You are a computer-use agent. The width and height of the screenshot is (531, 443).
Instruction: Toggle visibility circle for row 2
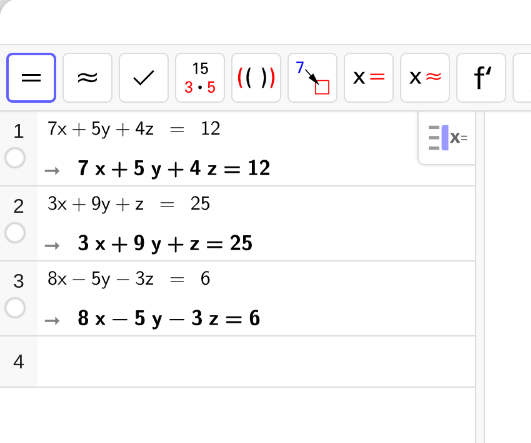15,233
